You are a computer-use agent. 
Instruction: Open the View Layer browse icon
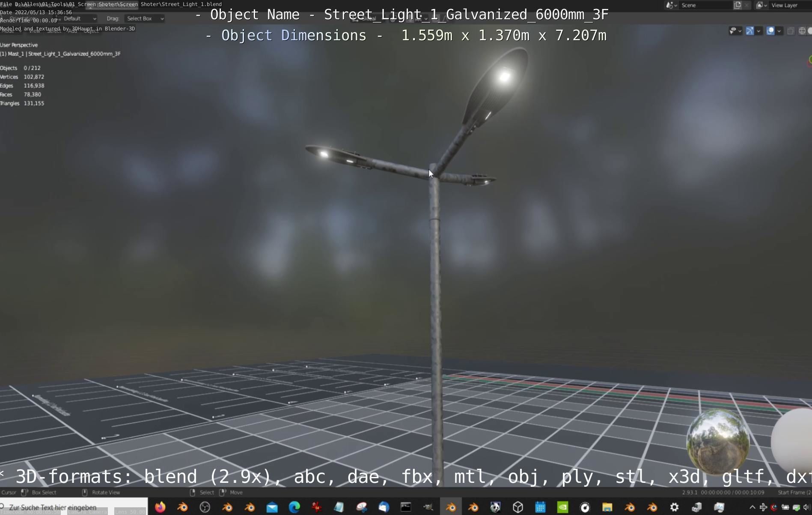coord(761,5)
